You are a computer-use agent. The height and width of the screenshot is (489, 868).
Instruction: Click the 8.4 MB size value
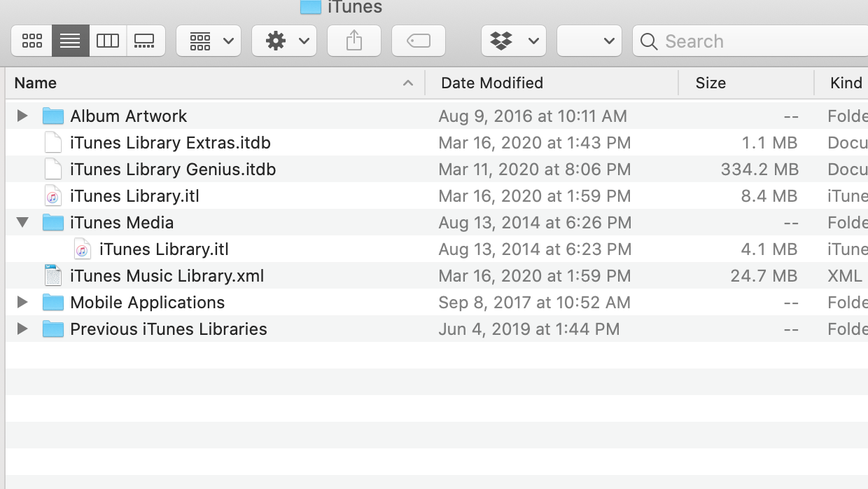(x=769, y=195)
